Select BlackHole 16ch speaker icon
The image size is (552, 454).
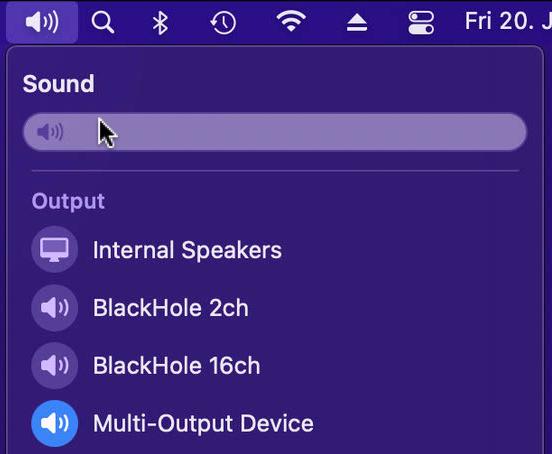[x=54, y=365]
